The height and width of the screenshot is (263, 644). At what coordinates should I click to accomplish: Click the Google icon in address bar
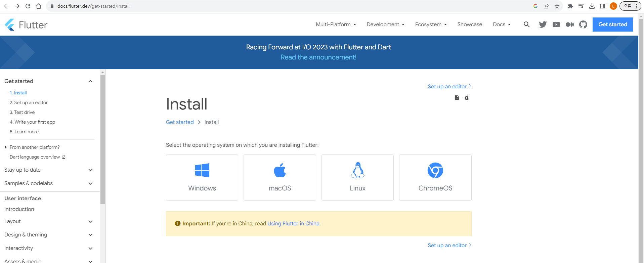click(535, 6)
